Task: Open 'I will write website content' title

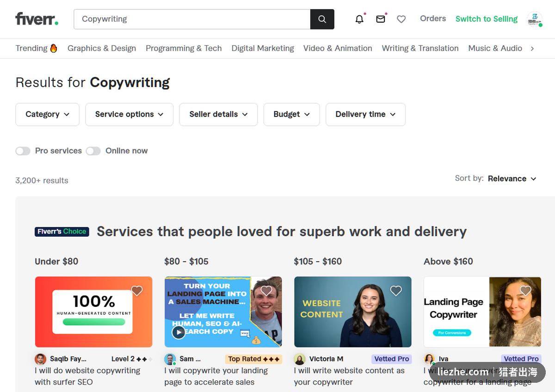Action: point(349,376)
